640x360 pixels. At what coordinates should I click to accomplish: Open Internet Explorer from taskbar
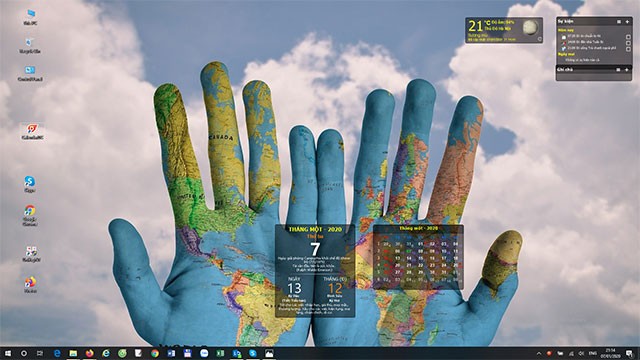click(106, 353)
